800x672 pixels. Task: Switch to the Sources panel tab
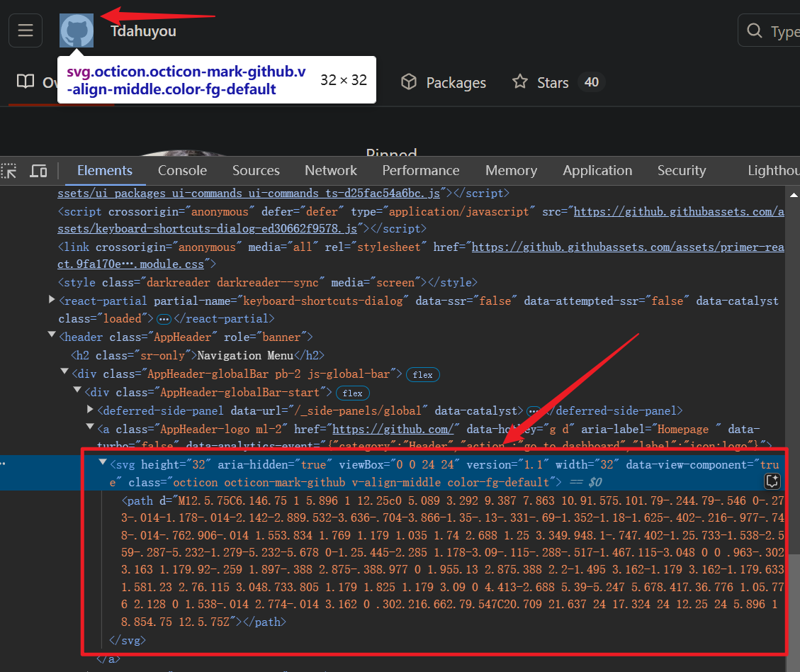coord(256,170)
